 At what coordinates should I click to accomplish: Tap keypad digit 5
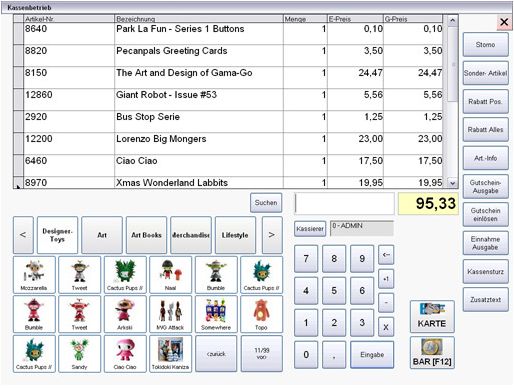click(x=334, y=291)
